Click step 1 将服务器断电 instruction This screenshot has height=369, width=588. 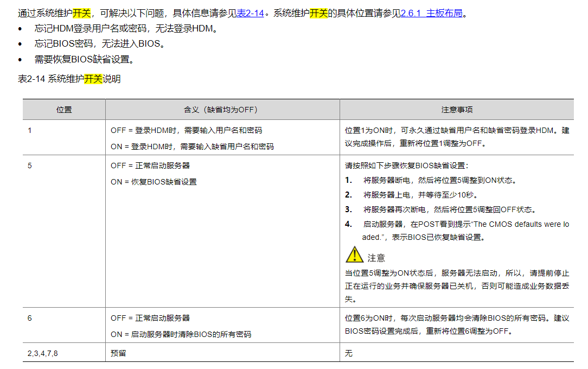(x=431, y=180)
